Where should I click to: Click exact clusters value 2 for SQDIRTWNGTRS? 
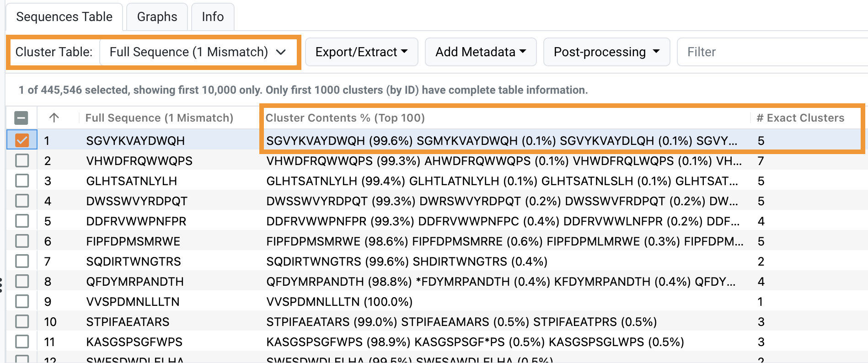tap(761, 262)
